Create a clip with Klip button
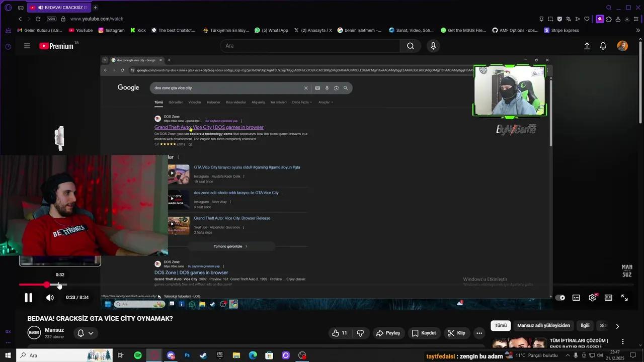 tap(456, 333)
